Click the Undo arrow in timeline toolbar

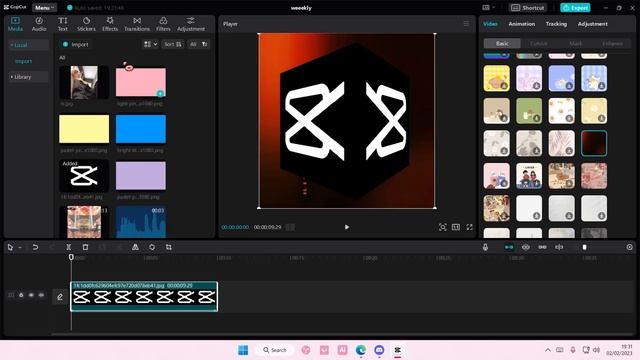(x=35, y=247)
